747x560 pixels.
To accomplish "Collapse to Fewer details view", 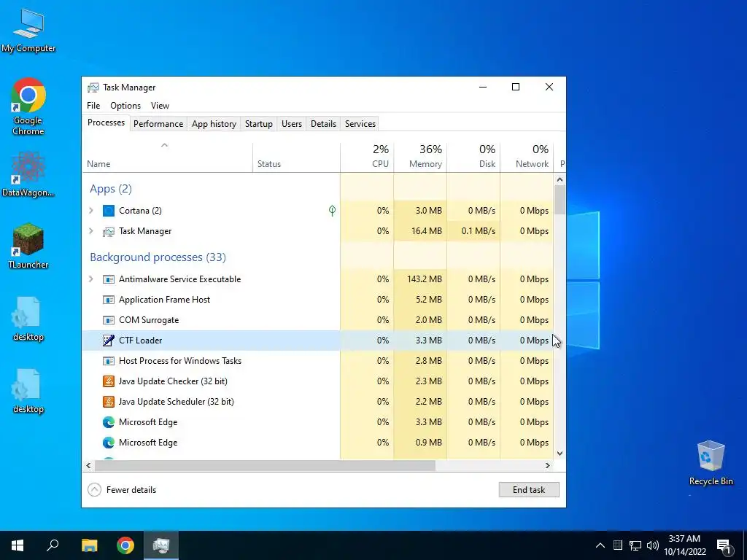I will pyautogui.click(x=122, y=490).
